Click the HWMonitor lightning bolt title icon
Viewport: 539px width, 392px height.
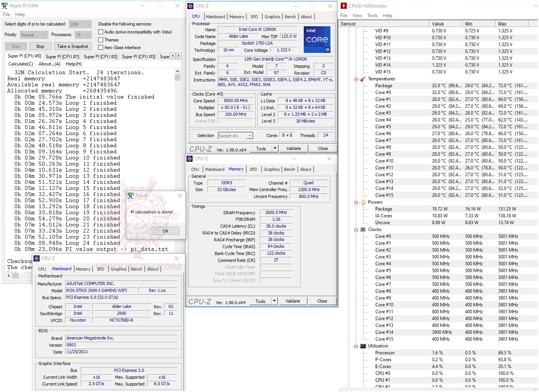point(344,6)
